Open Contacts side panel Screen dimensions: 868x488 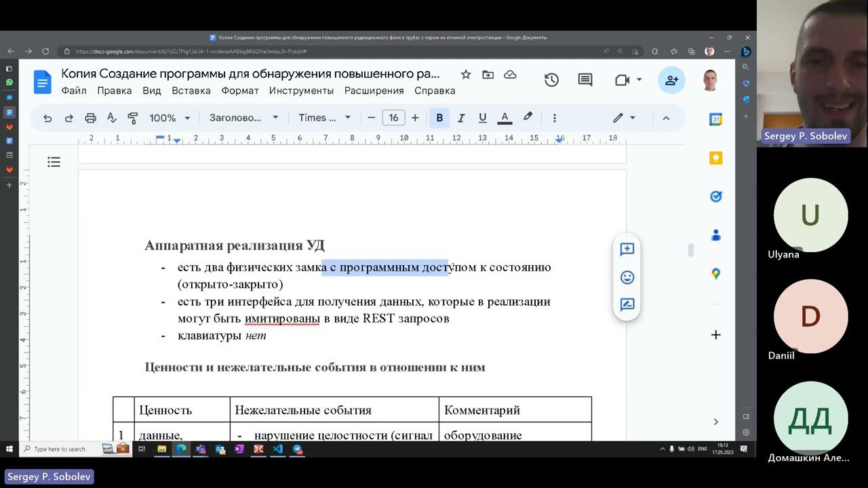point(715,235)
